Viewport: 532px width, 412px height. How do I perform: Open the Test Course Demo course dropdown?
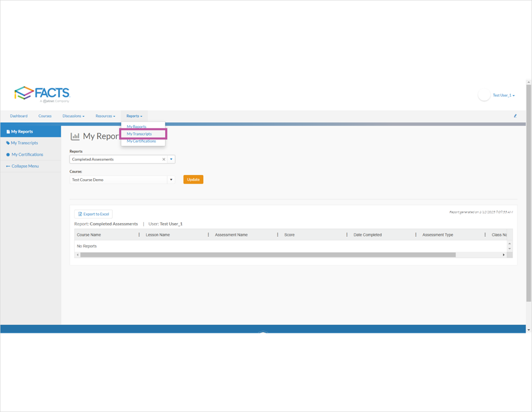click(x=171, y=179)
